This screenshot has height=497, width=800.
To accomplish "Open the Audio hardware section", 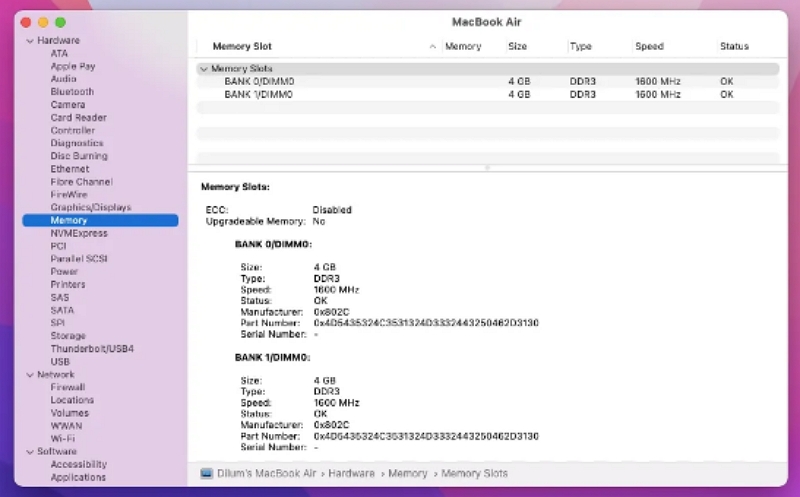I will (x=63, y=79).
